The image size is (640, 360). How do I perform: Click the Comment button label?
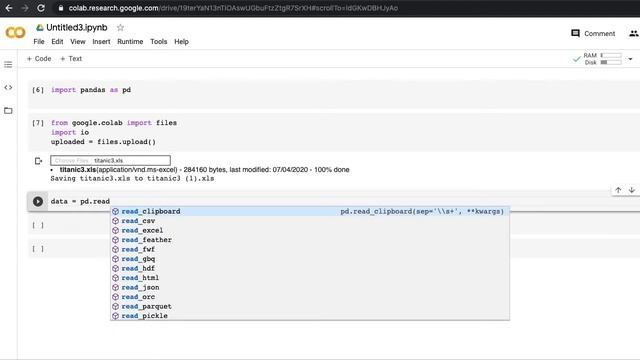click(599, 34)
